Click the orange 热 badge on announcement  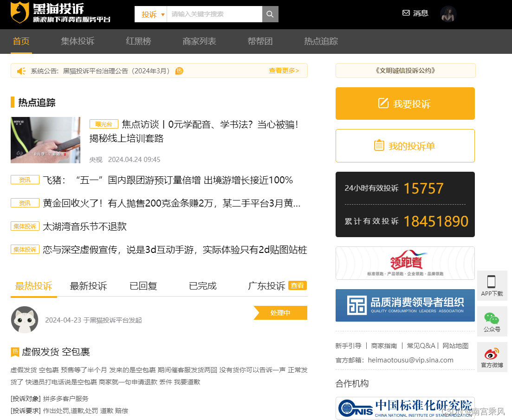point(179,71)
